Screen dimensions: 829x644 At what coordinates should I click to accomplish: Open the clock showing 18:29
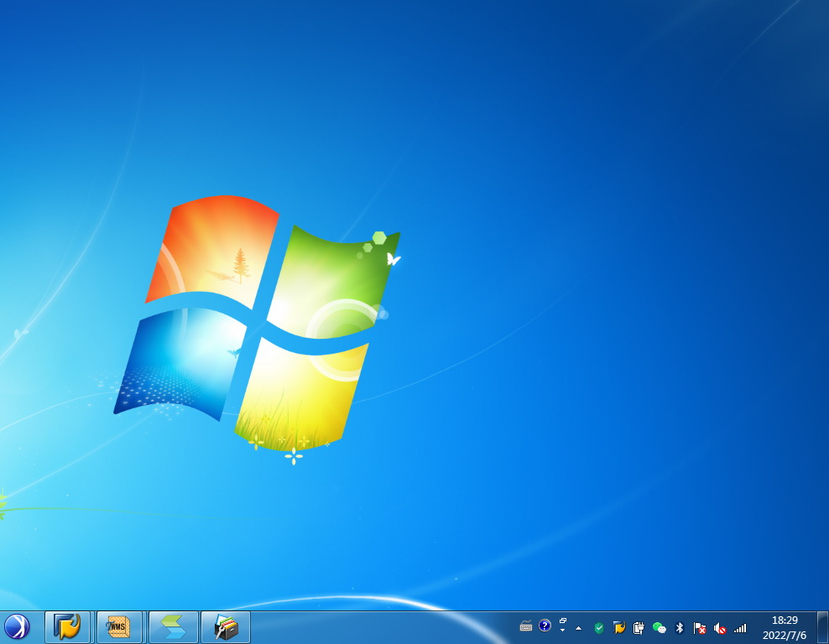[x=785, y=627]
